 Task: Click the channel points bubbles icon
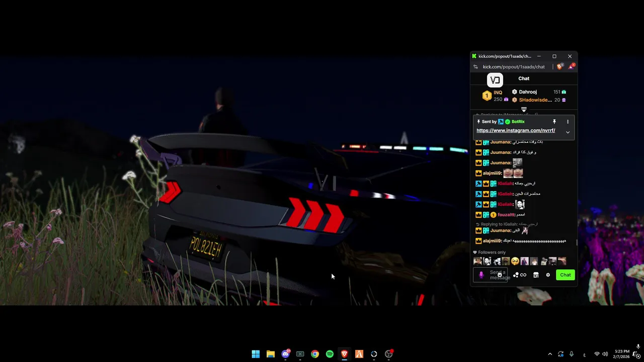click(x=516, y=275)
